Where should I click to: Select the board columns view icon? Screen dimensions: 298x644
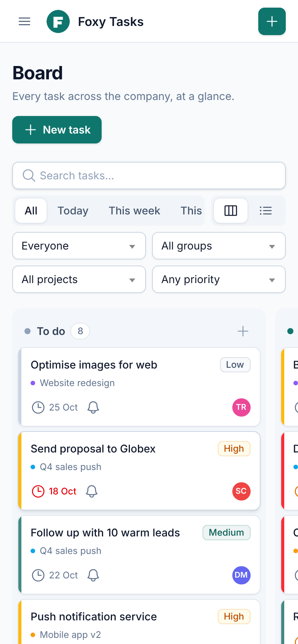click(231, 211)
